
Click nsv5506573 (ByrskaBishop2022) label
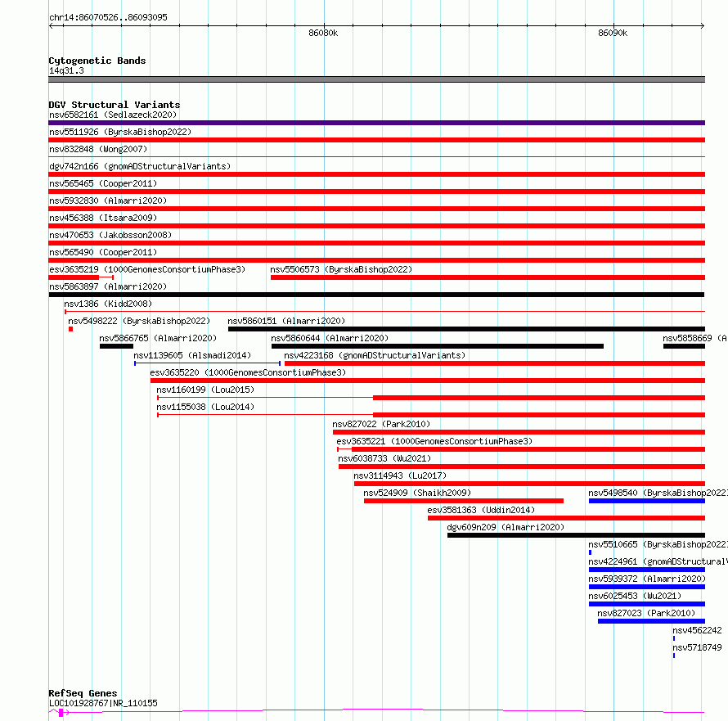coord(341,269)
